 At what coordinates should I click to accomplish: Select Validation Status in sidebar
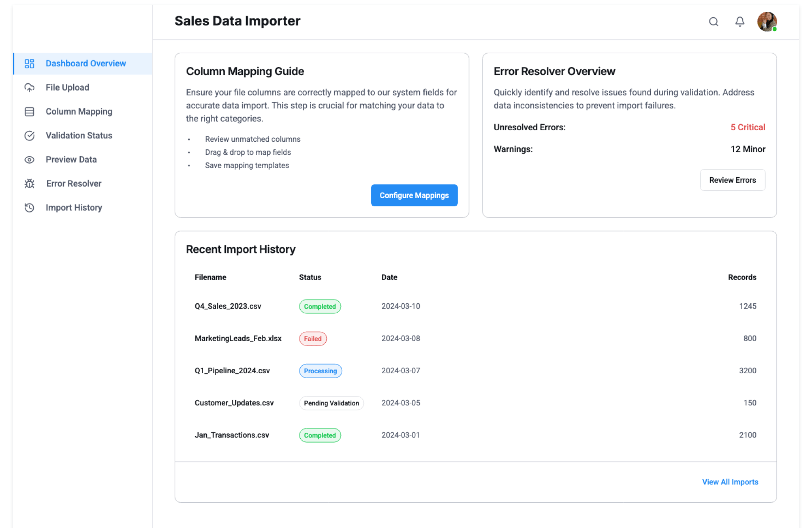[x=79, y=136]
